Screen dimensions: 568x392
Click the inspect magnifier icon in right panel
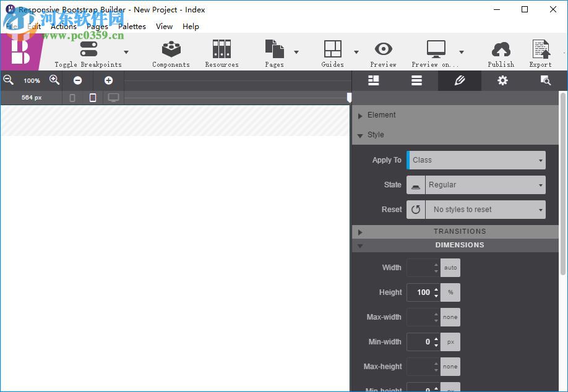[545, 80]
